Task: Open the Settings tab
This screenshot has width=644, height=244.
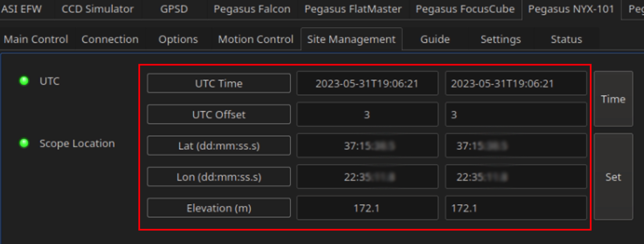Action: (x=501, y=40)
